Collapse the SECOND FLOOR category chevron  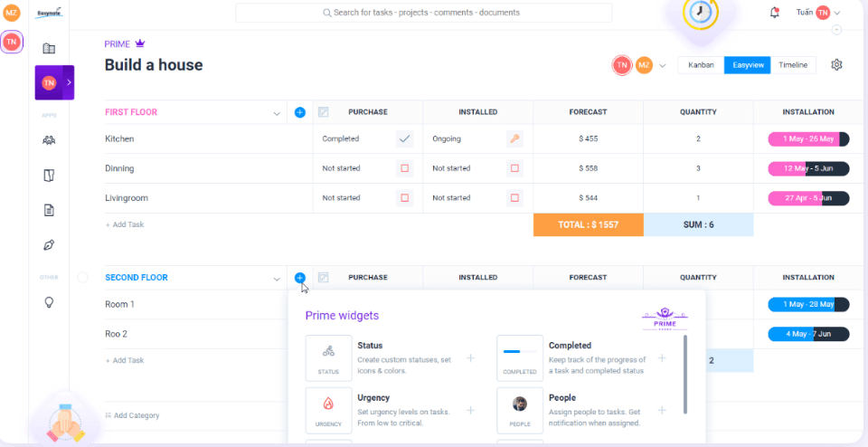277,279
